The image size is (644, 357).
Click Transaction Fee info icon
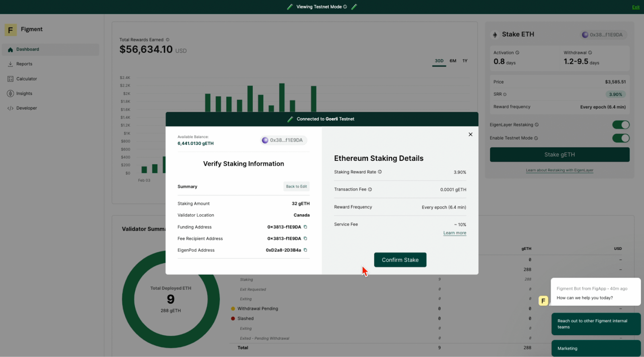(x=370, y=189)
